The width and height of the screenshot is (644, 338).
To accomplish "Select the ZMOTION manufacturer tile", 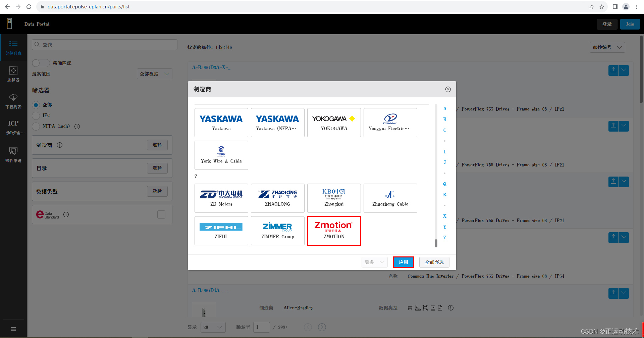I will click(x=334, y=231).
